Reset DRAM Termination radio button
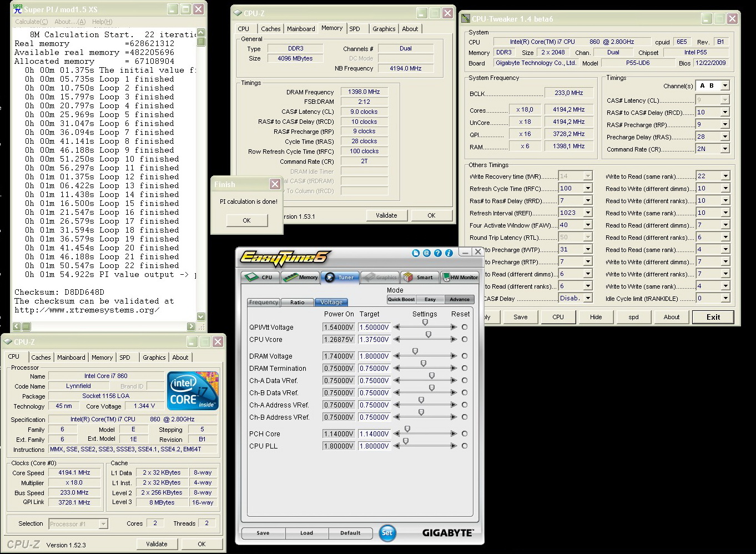The width and height of the screenshot is (756, 554). tap(465, 369)
